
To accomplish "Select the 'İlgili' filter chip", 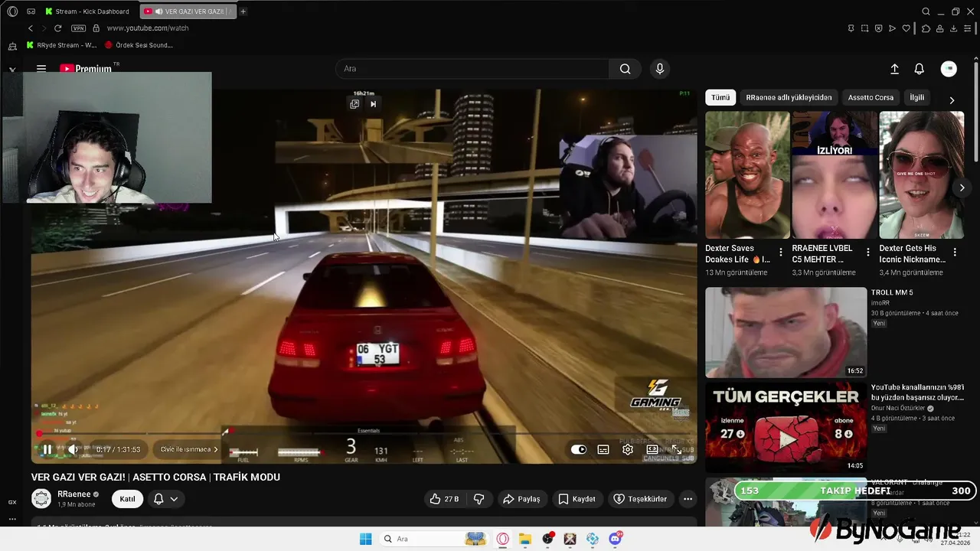I will (x=916, y=97).
